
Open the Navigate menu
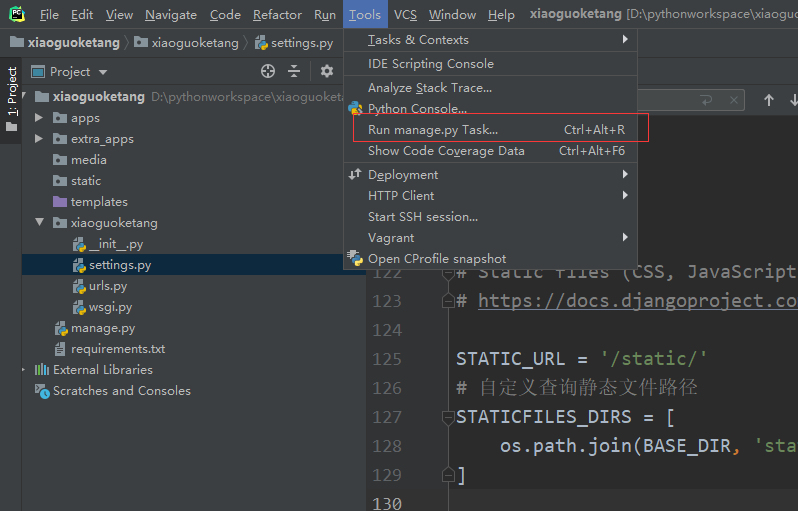(x=170, y=15)
